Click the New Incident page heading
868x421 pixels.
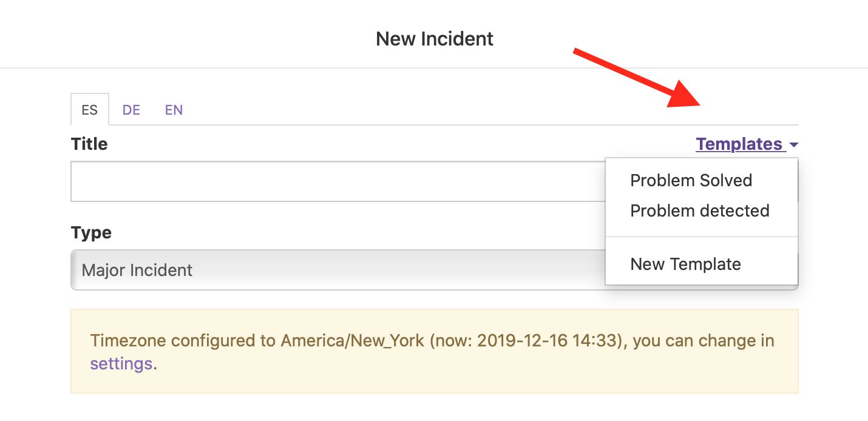[435, 38]
